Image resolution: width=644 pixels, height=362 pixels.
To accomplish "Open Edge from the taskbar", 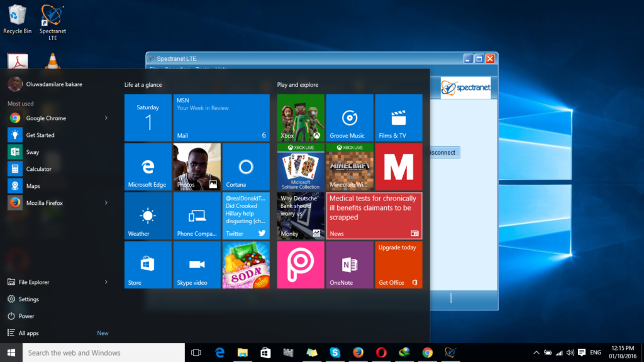I will coord(219,353).
